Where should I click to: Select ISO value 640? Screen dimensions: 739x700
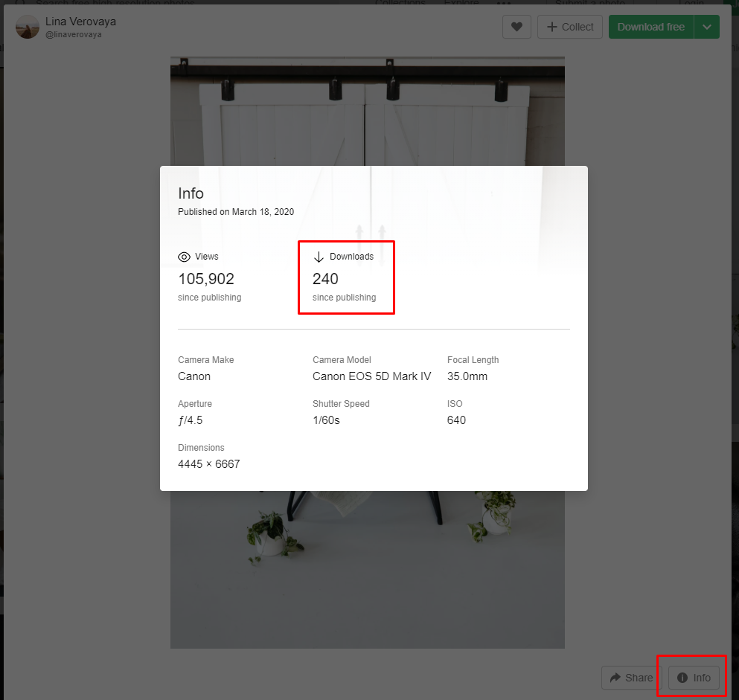(456, 420)
